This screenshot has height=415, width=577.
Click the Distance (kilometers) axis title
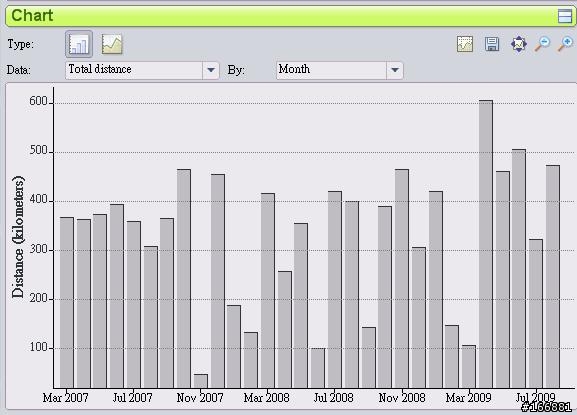coord(18,237)
